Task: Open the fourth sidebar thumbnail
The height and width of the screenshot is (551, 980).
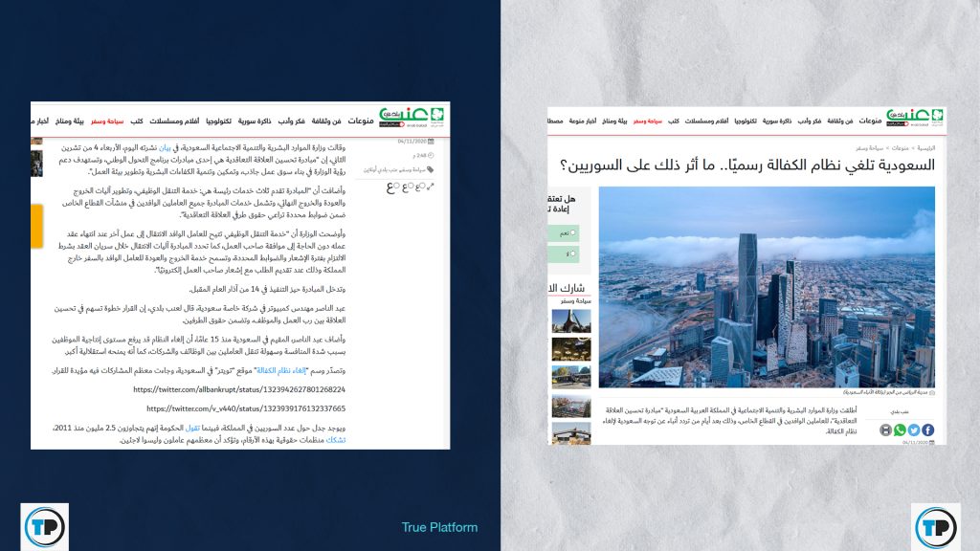Action: click(571, 406)
